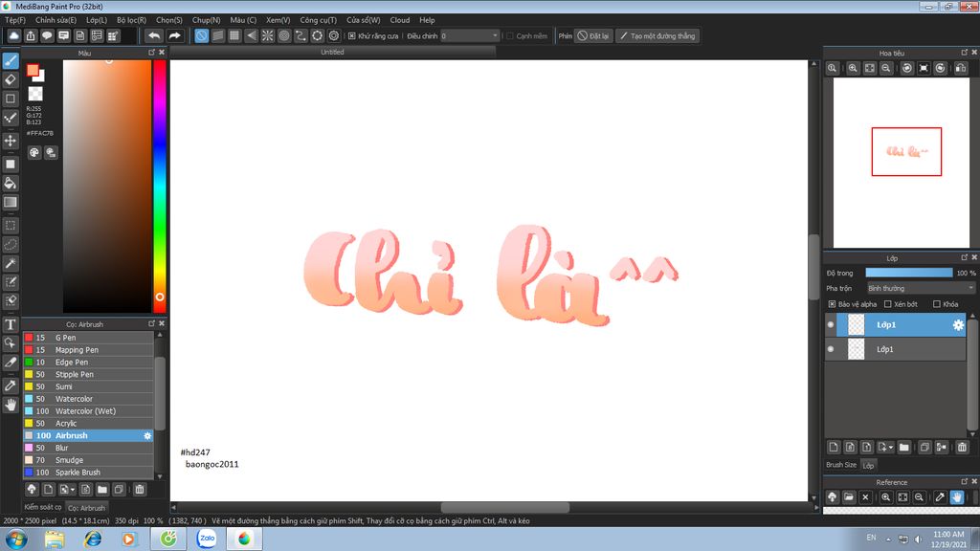
Task: Open the Bộ lọc(R) menu
Action: coord(131,19)
